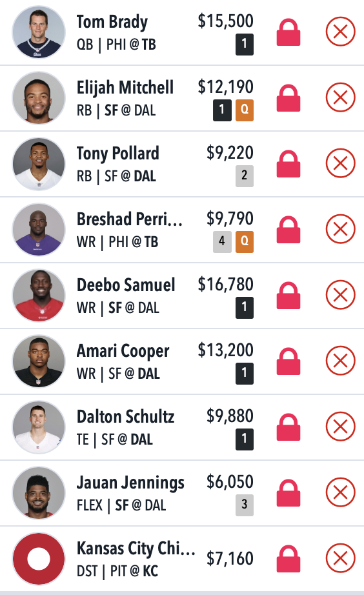Click the Kansas City Chiefs team logo

pyautogui.click(x=38, y=559)
